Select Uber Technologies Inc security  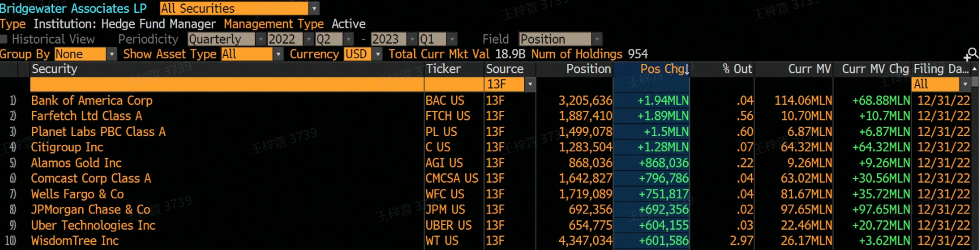click(x=93, y=226)
